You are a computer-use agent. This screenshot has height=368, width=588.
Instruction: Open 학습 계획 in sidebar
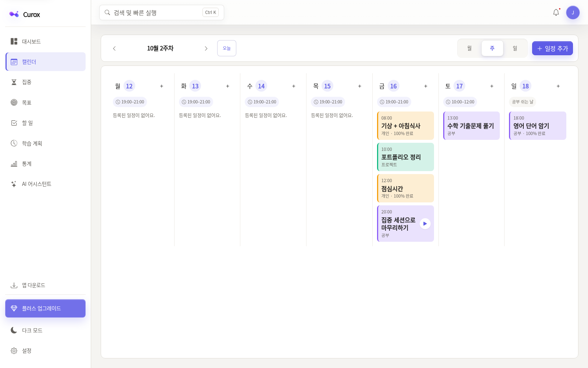[46, 143]
